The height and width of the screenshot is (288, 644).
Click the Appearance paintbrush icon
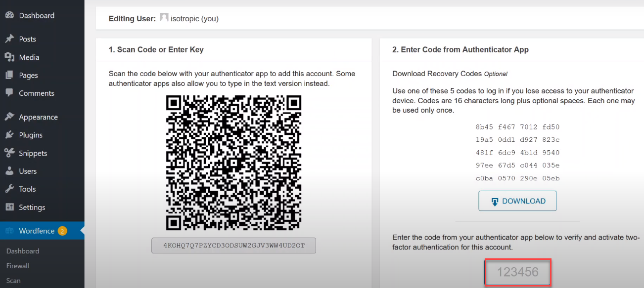pos(9,117)
